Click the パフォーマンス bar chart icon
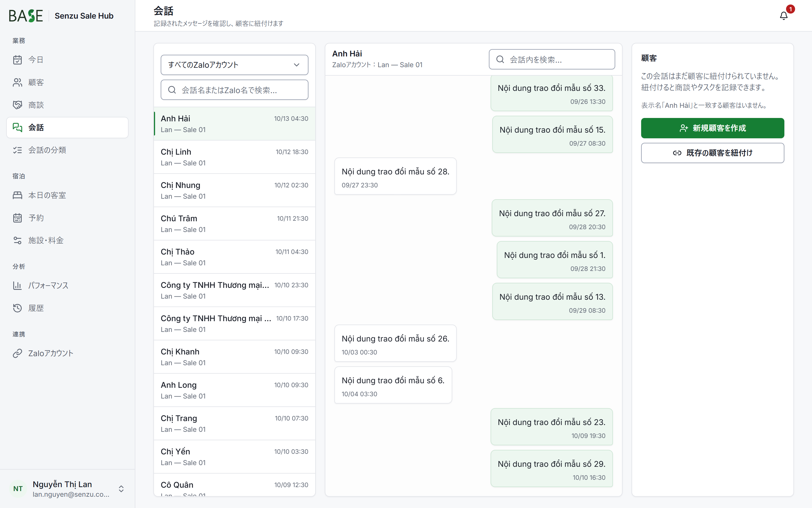The width and height of the screenshot is (812, 508). [x=17, y=286]
